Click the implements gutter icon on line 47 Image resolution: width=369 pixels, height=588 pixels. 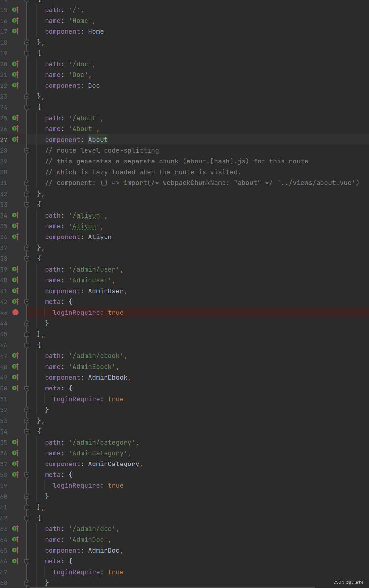click(x=15, y=356)
